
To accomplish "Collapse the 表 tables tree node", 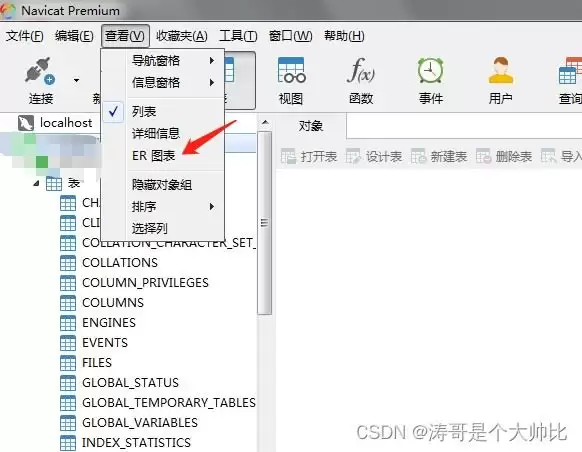I will coord(36,183).
